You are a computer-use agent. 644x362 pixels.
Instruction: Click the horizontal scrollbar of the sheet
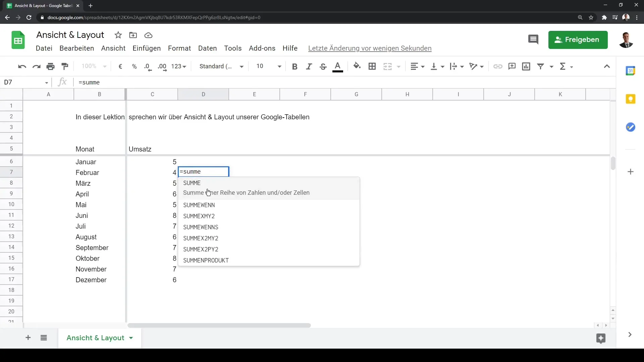pos(219,325)
